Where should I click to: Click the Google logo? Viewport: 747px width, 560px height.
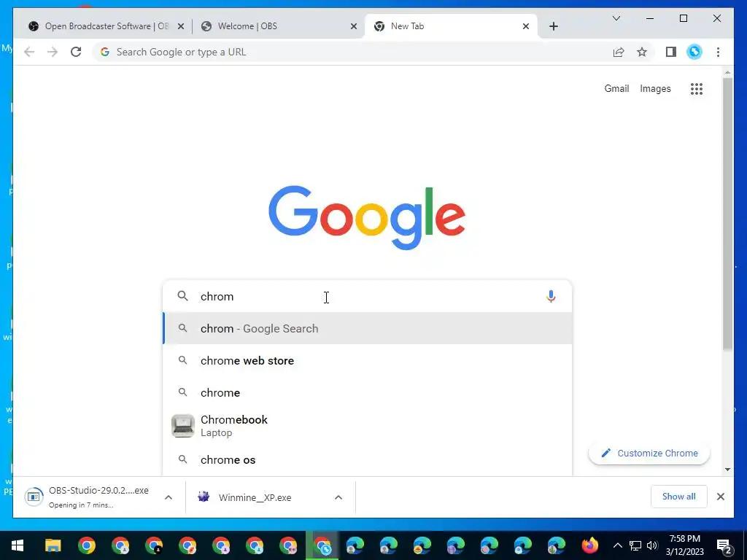pyautogui.click(x=367, y=217)
